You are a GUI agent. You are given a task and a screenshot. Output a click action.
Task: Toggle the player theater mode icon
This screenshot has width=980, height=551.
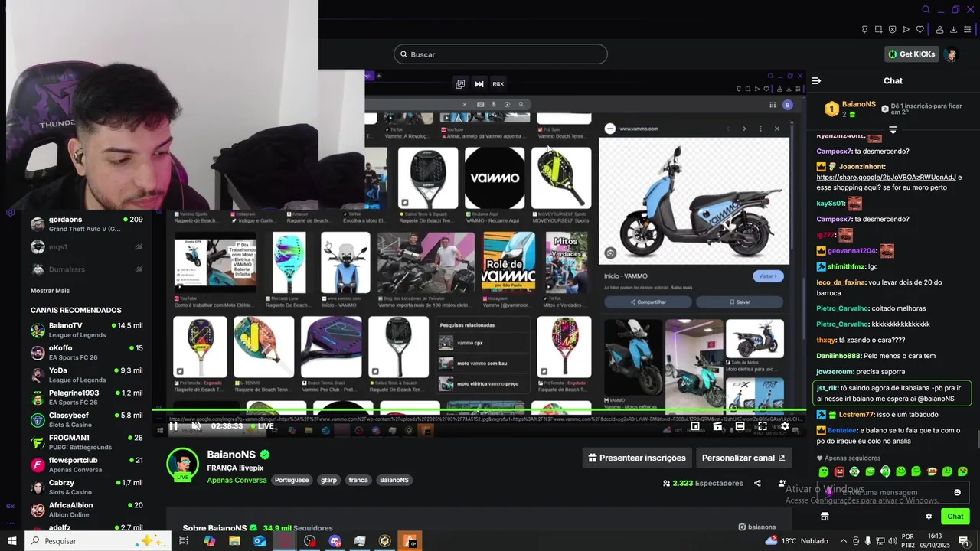coord(740,426)
